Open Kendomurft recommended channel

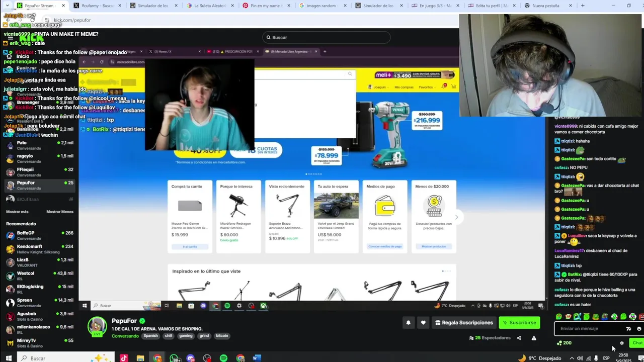[x=39, y=249]
